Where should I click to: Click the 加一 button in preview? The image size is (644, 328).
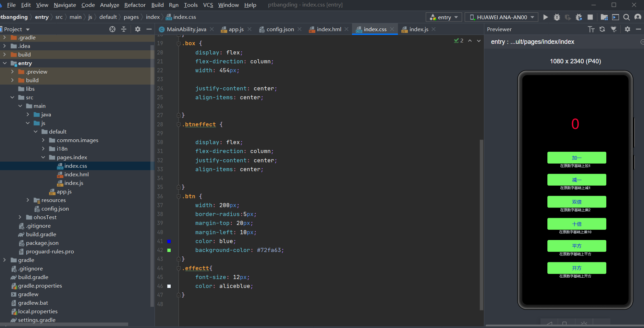pos(576,158)
